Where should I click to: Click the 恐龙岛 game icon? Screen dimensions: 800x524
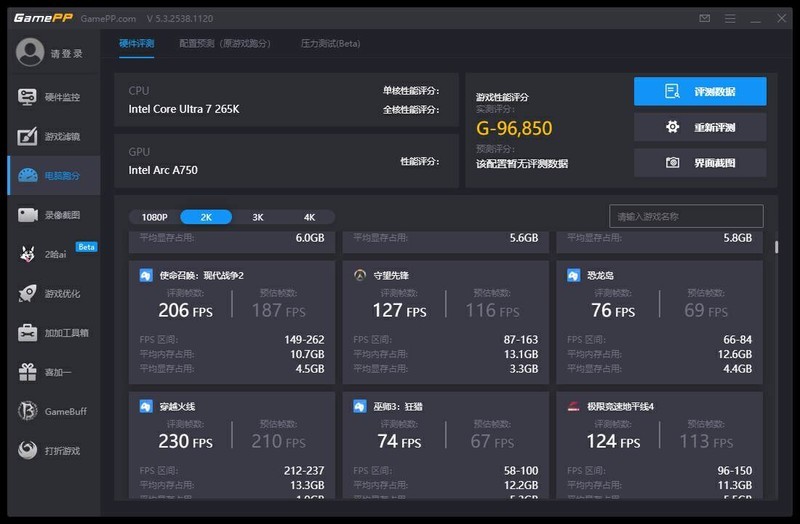point(573,276)
